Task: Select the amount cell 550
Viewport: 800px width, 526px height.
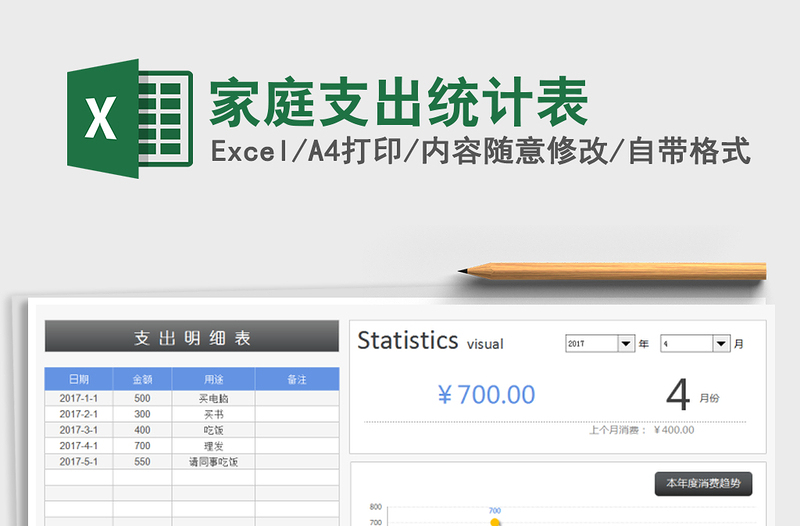Action: pyautogui.click(x=142, y=462)
